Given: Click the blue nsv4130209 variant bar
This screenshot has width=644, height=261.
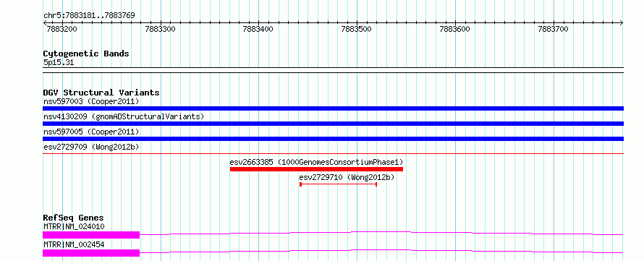Looking at the screenshot, I should coord(333,124).
